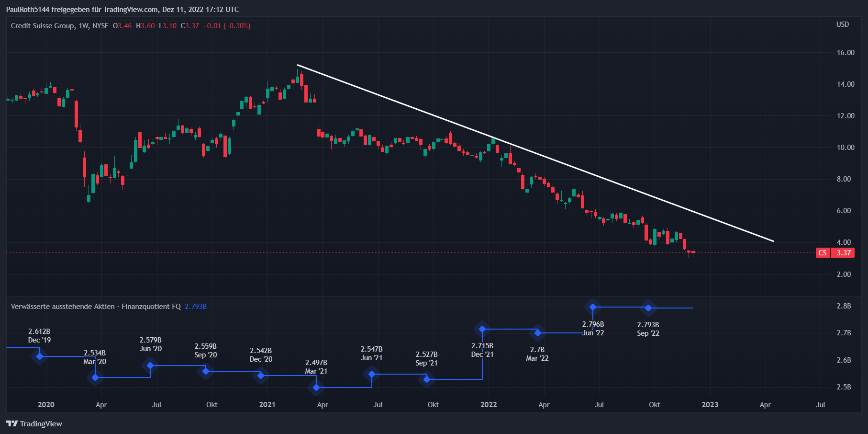
Task: Select the Sep '22 2.793B diamond marker
Action: click(x=648, y=308)
